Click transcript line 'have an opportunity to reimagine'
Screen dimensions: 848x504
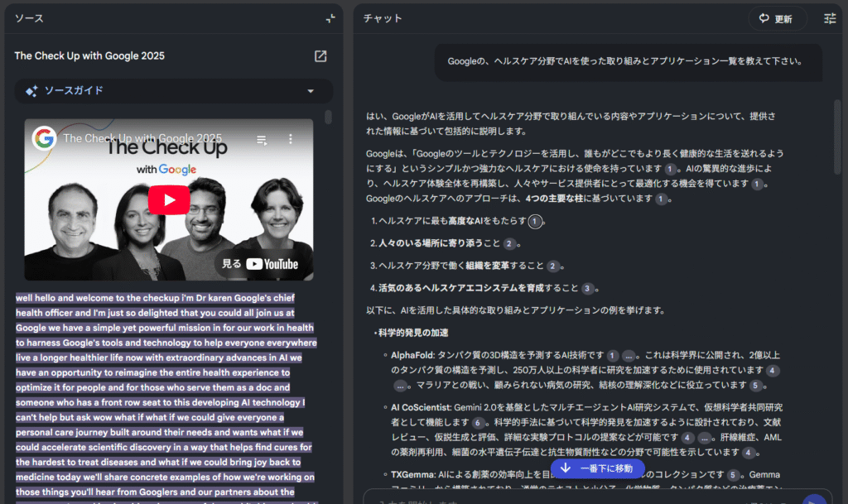(153, 372)
